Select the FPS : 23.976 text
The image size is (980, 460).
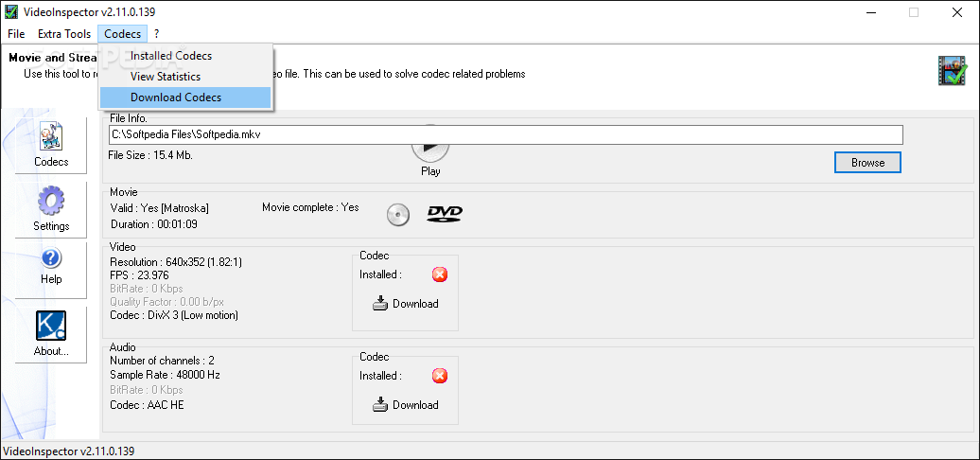pyautogui.click(x=139, y=275)
